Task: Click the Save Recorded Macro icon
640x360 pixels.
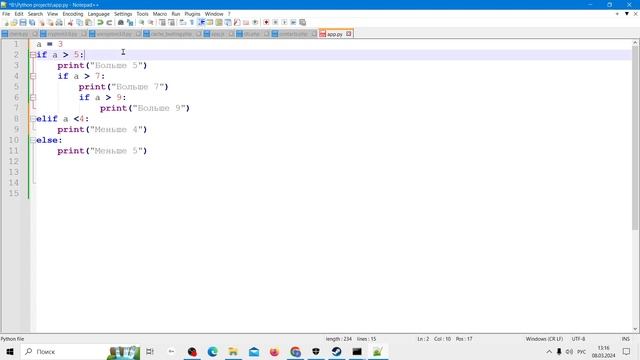Action: [x=302, y=22]
